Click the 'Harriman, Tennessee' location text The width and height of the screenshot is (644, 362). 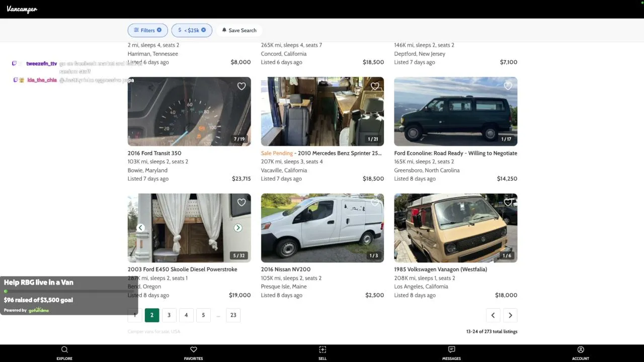[153, 54]
